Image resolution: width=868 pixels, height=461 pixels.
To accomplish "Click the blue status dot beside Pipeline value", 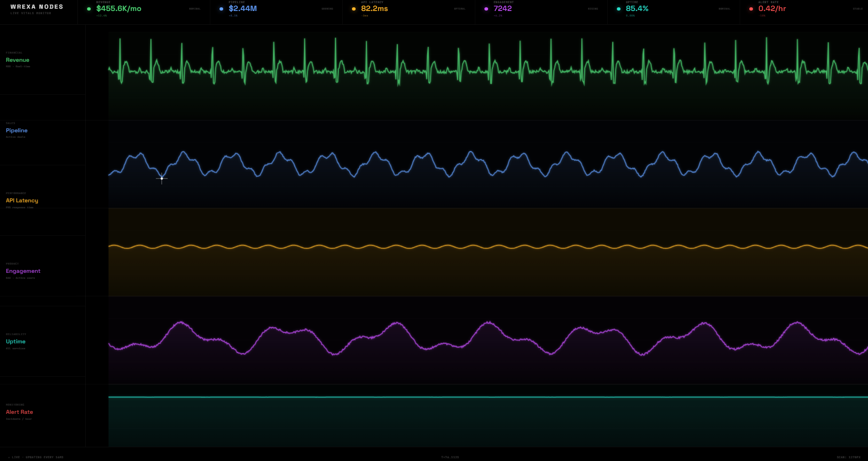I will tap(221, 8).
